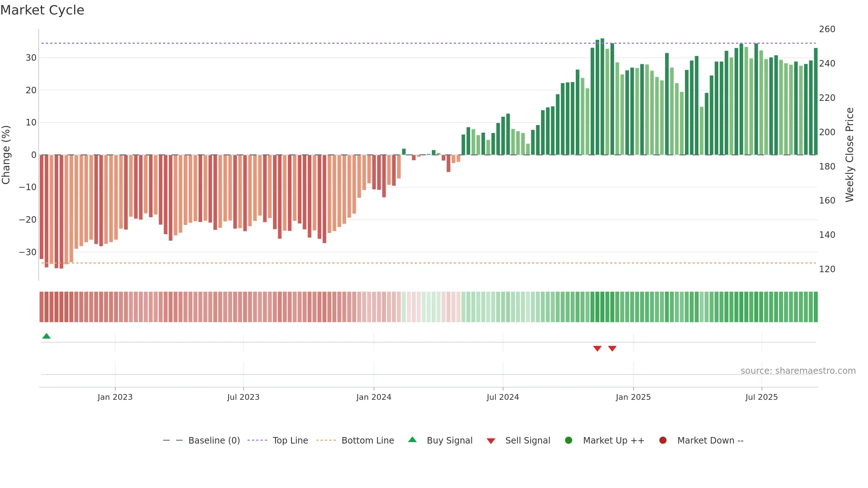Click the Weekly Close Price axis title

coord(850,155)
